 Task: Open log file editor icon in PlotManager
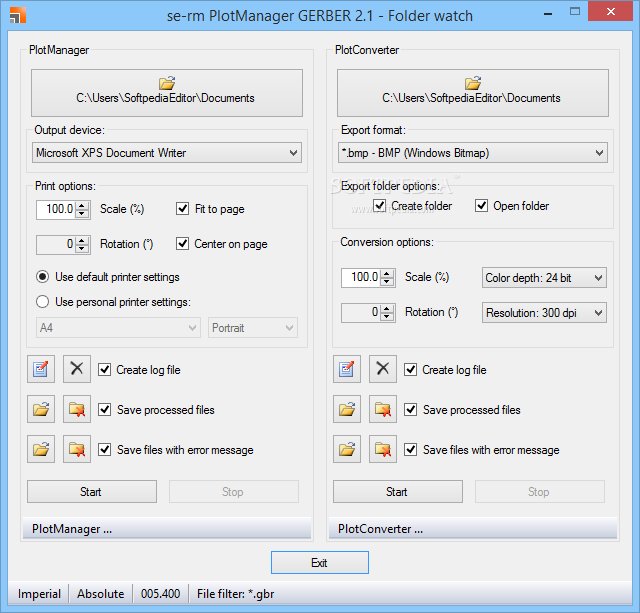pos(41,369)
